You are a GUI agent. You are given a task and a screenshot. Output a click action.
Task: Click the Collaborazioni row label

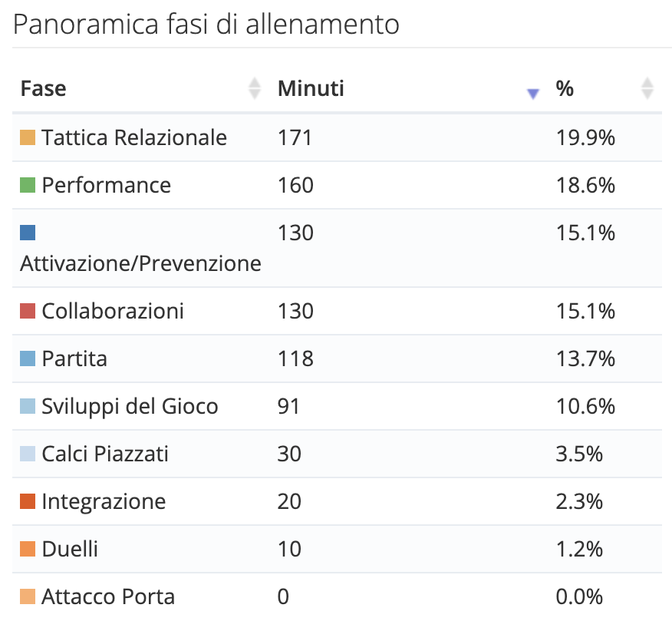point(113,312)
